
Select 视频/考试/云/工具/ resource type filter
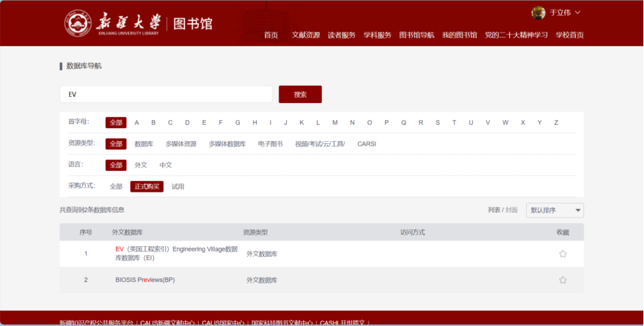[320, 144]
